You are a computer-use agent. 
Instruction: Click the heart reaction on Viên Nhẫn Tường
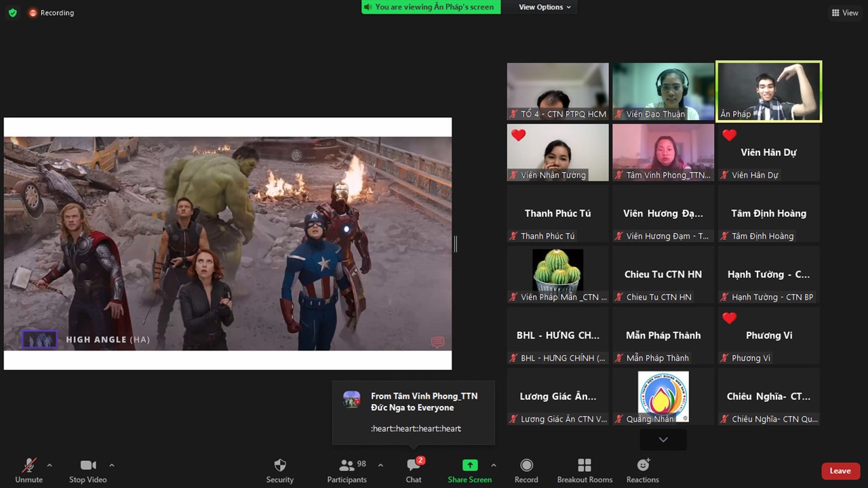point(519,135)
